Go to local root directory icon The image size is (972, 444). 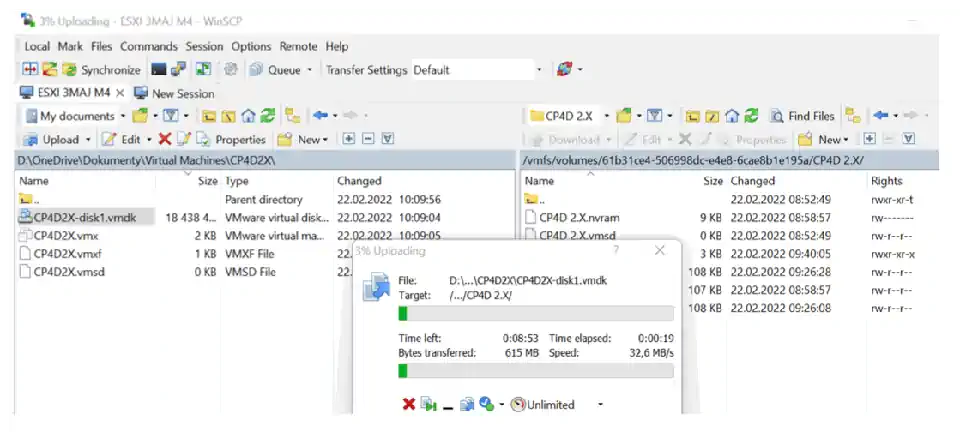coord(229,116)
